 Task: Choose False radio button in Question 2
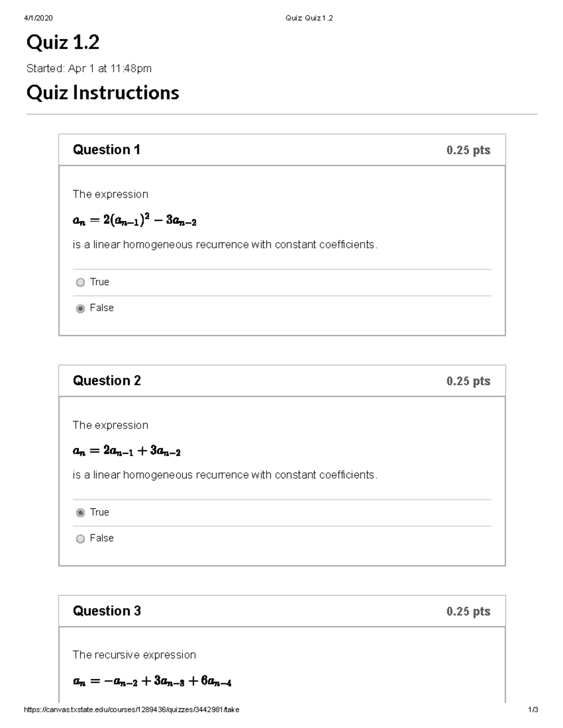click(80, 539)
